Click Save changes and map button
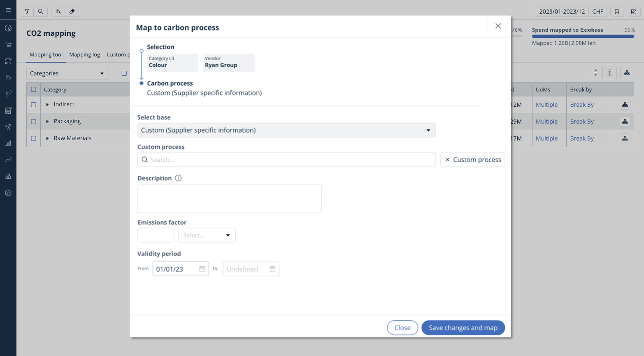Screen dimensions: 644x356 463,328
